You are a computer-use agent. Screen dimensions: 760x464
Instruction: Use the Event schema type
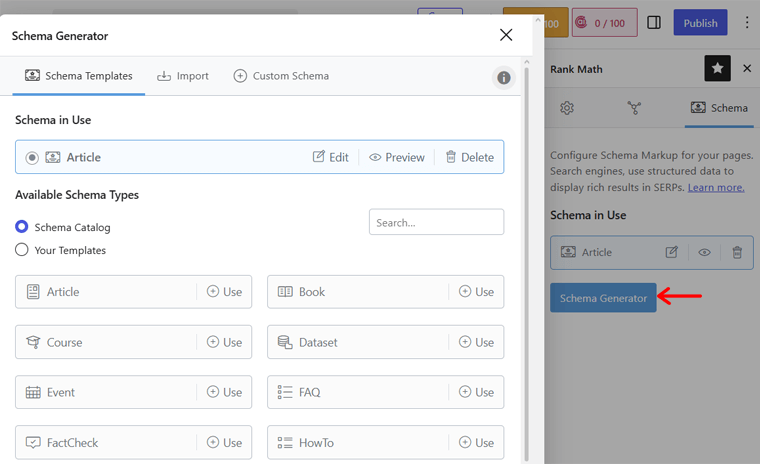[224, 392]
